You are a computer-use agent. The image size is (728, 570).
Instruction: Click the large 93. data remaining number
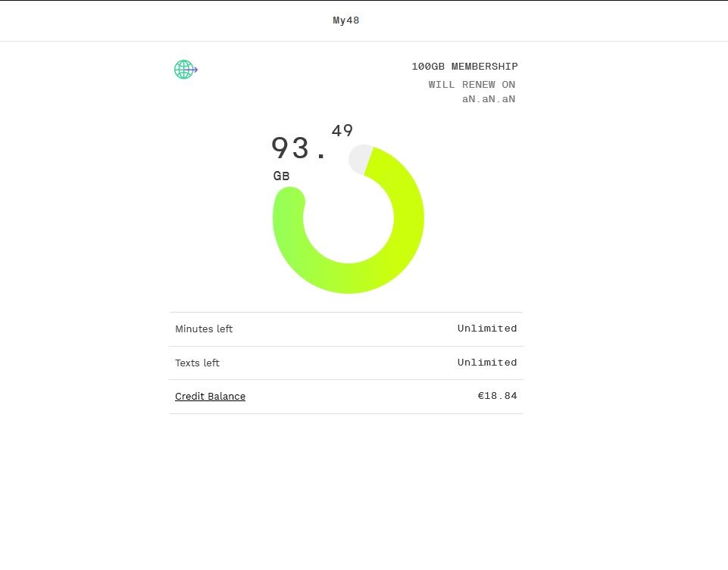coord(298,148)
